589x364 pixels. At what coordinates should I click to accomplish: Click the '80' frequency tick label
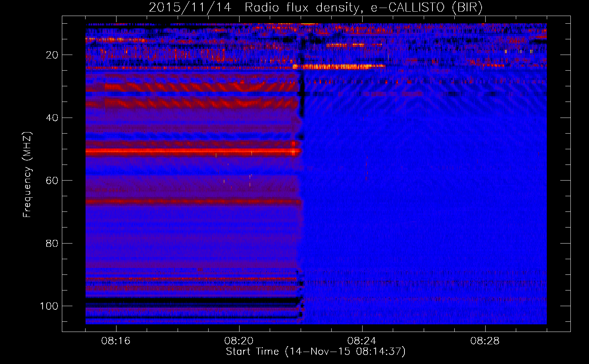coord(52,244)
